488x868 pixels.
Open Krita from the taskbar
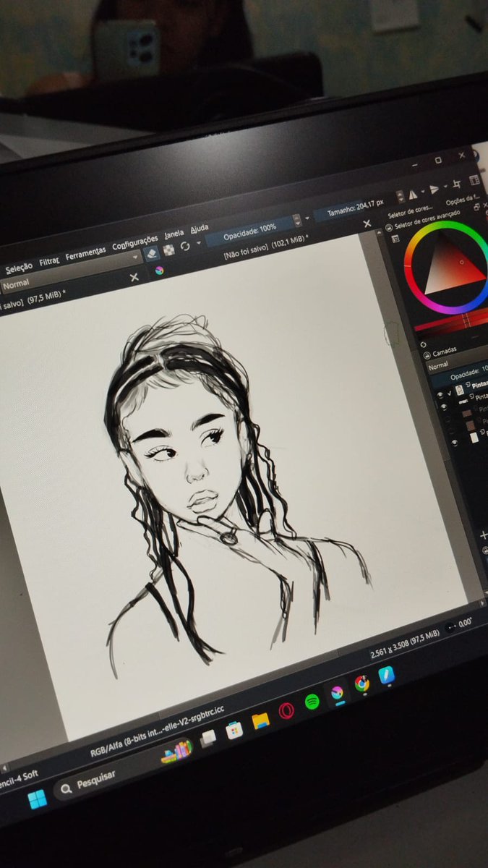click(x=337, y=692)
